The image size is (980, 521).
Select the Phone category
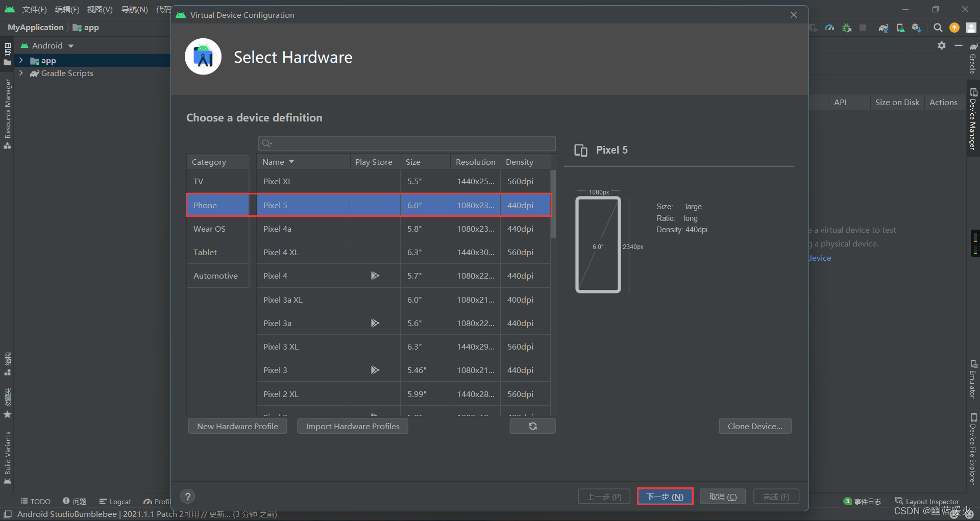click(x=218, y=205)
